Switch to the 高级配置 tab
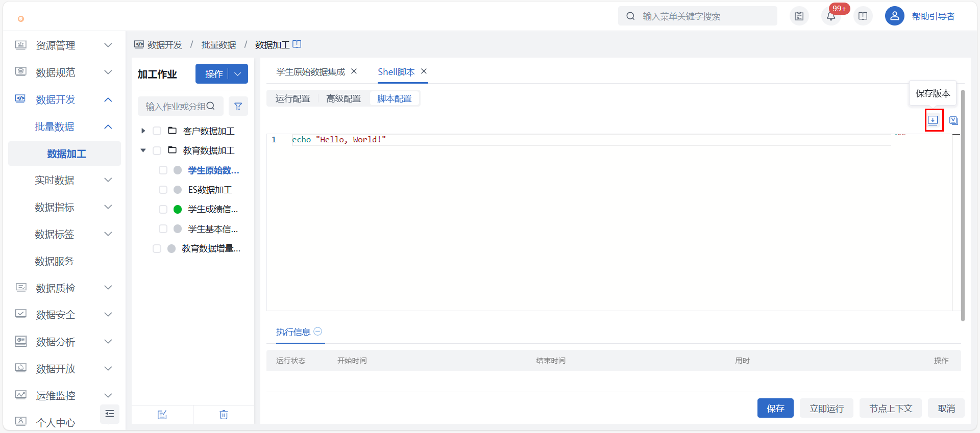The image size is (980, 433). pyautogui.click(x=344, y=98)
